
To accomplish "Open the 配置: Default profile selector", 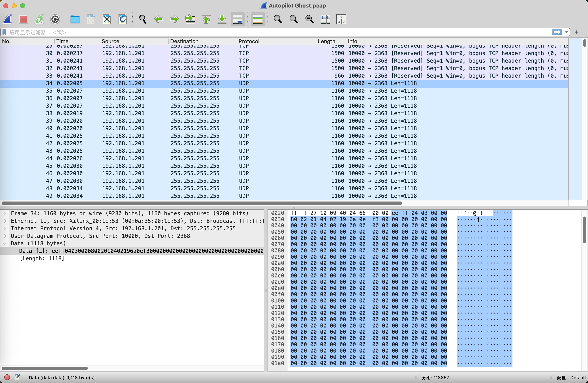I will tap(572, 377).
